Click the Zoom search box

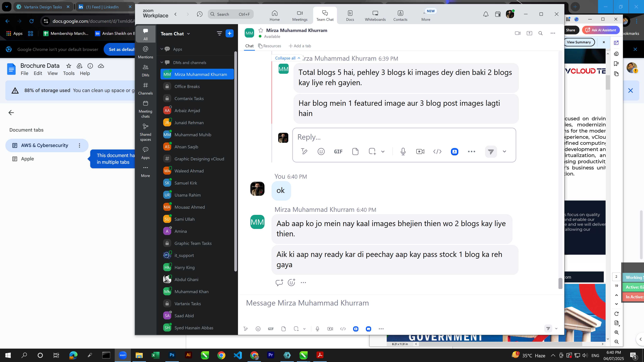pyautogui.click(x=230, y=14)
